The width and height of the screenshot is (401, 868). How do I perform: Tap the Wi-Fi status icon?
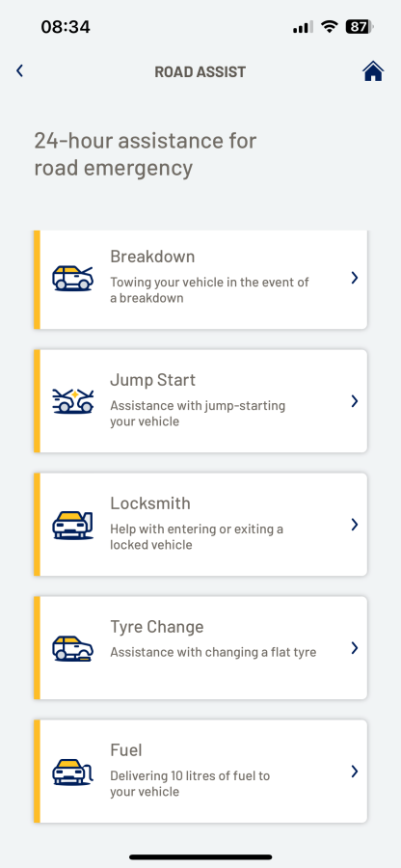tap(330, 26)
